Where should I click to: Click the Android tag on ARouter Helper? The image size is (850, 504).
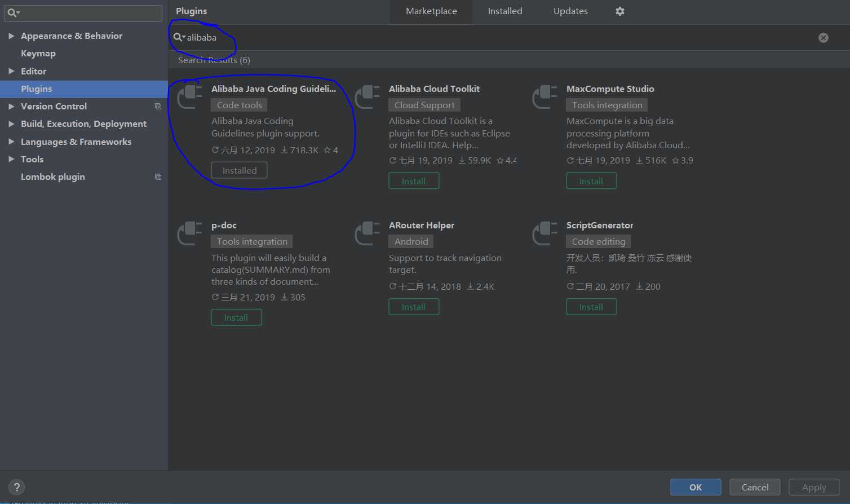coord(411,241)
